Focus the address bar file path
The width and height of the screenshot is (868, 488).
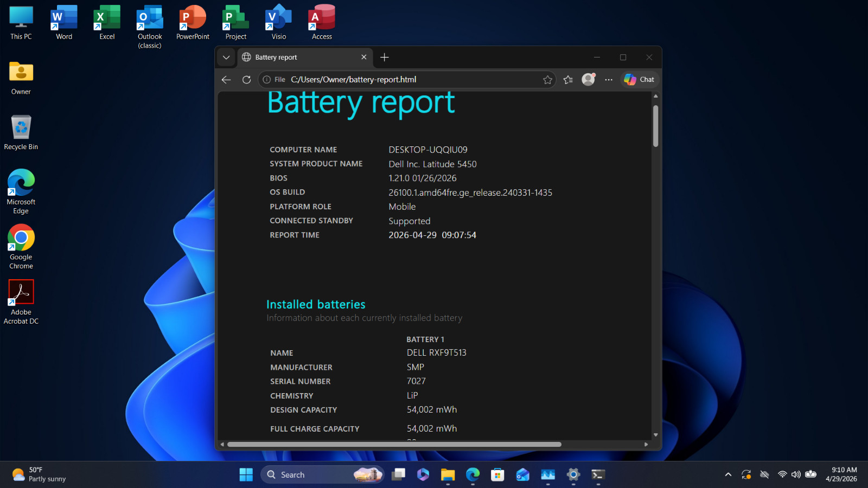354,80
